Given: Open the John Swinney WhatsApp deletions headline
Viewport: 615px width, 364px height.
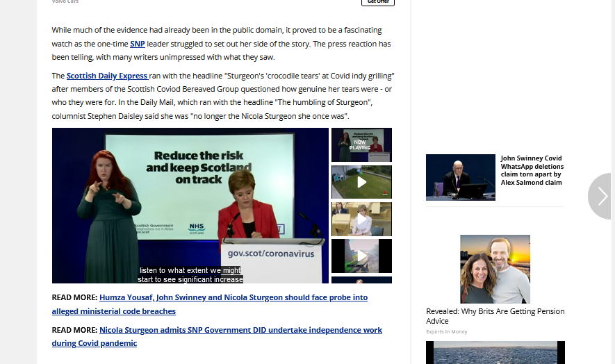Looking at the screenshot, I should pos(532,170).
